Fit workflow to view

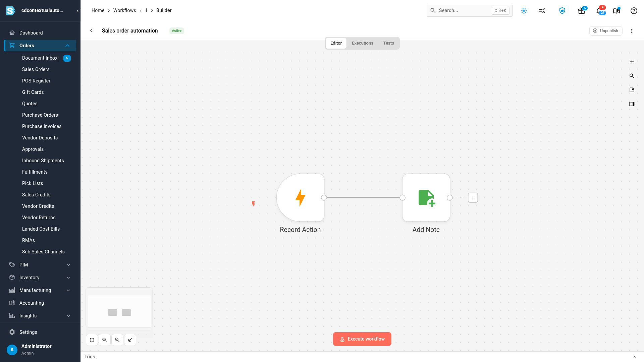coord(92,340)
